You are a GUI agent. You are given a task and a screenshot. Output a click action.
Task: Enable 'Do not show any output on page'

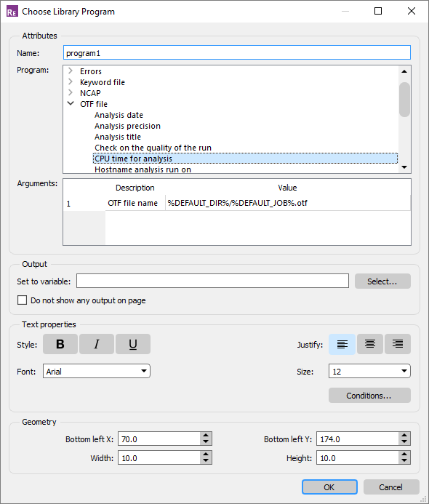point(22,300)
